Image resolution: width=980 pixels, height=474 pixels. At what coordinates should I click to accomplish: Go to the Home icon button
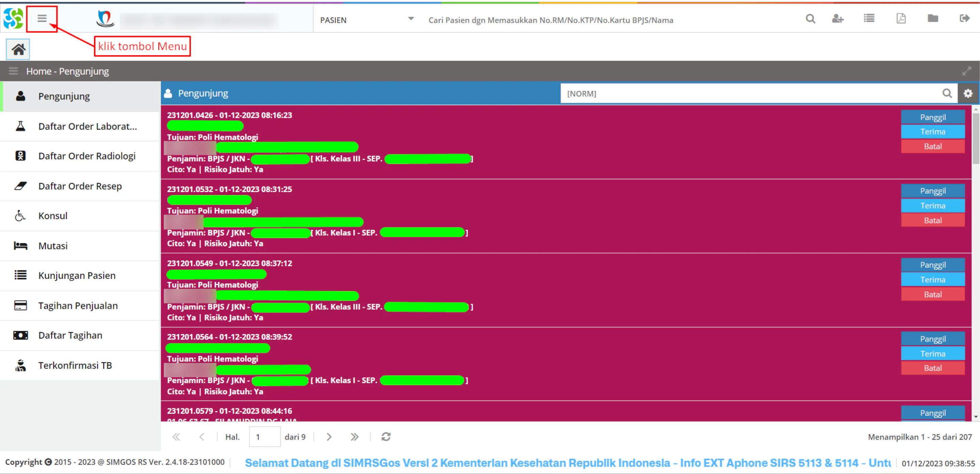[18, 49]
